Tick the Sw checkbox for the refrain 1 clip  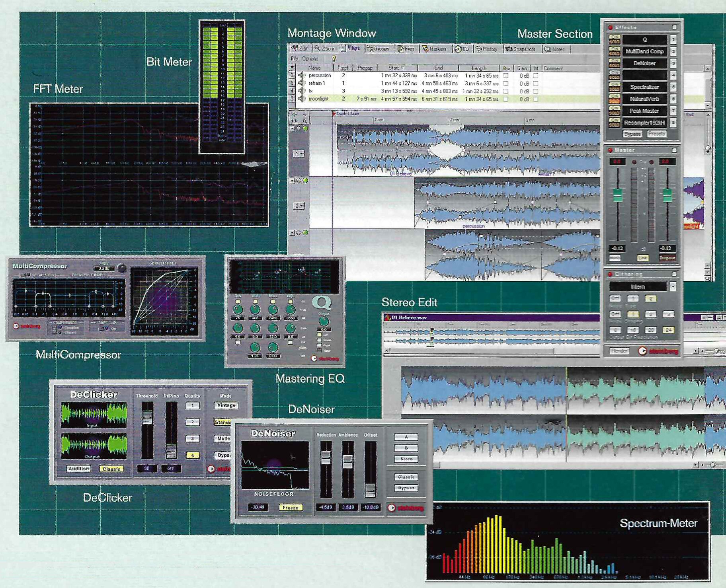point(505,84)
